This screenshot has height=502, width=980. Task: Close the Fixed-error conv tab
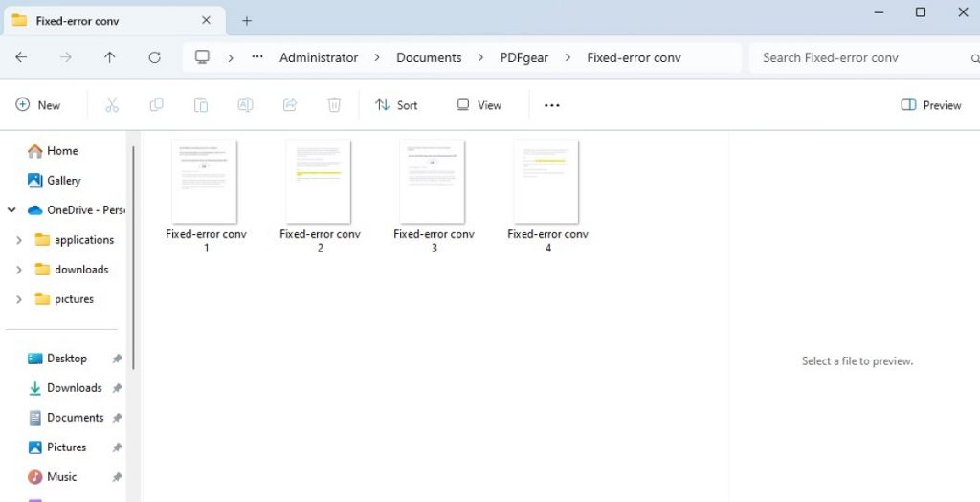point(207,21)
